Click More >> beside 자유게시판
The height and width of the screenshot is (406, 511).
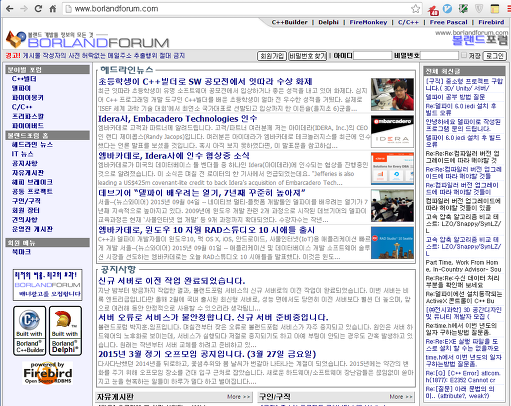pyautogui.click(x=239, y=397)
